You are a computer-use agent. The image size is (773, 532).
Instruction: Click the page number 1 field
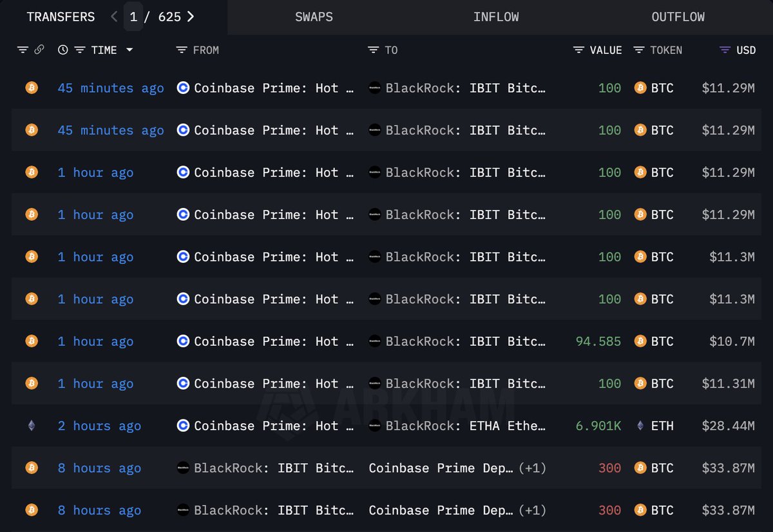click(x=133, y=17)
